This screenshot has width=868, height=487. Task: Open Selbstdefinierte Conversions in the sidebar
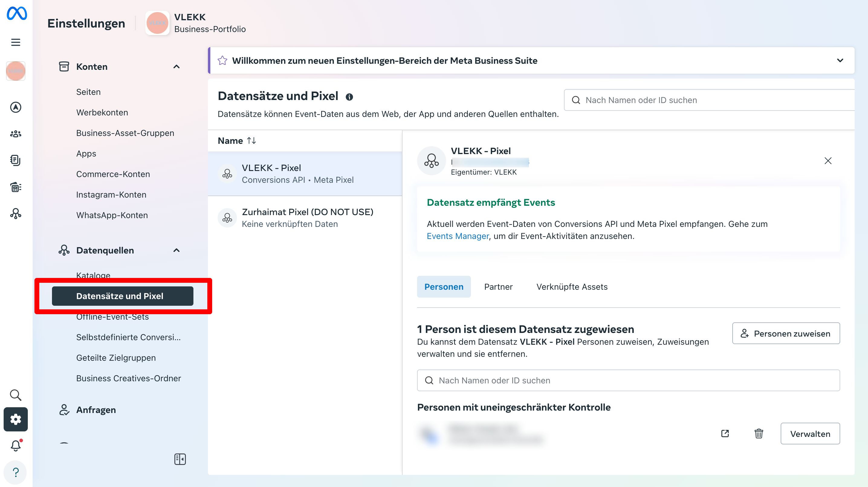(128, 337)
